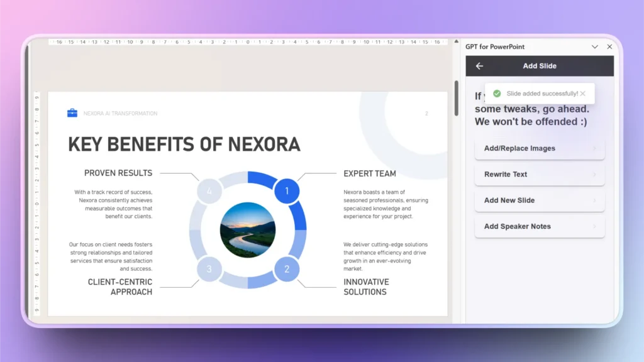Open the Rewrite Text option
Image resolution: width=644 pixels, height=362 pixels.
pyautogui.click(x=540, y=175)
